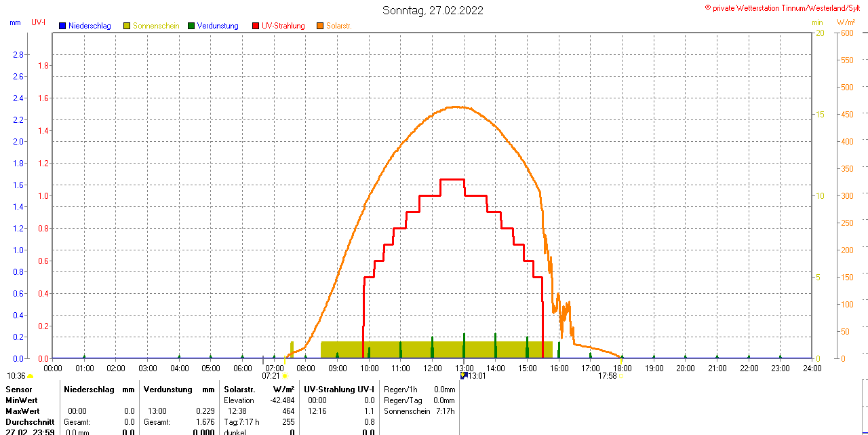Click the blue Niederschlag legend square
The image size is (868, 435).
pos(62,26)
